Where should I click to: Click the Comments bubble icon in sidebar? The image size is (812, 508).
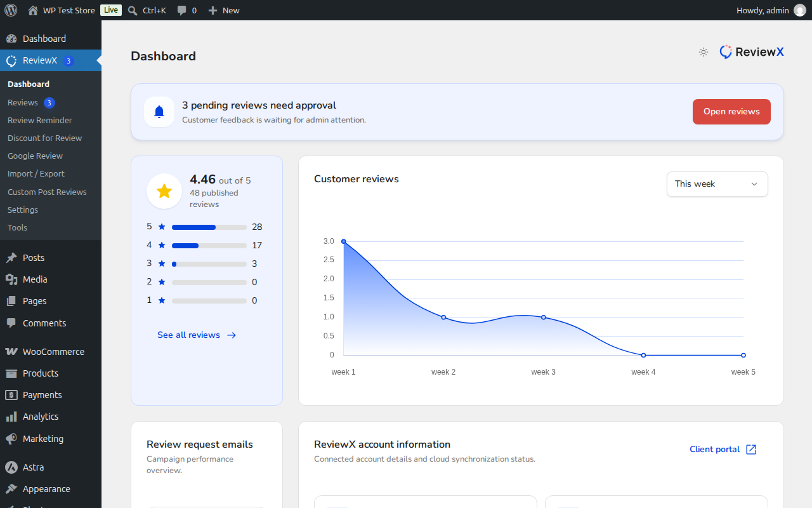pos(11,323)
